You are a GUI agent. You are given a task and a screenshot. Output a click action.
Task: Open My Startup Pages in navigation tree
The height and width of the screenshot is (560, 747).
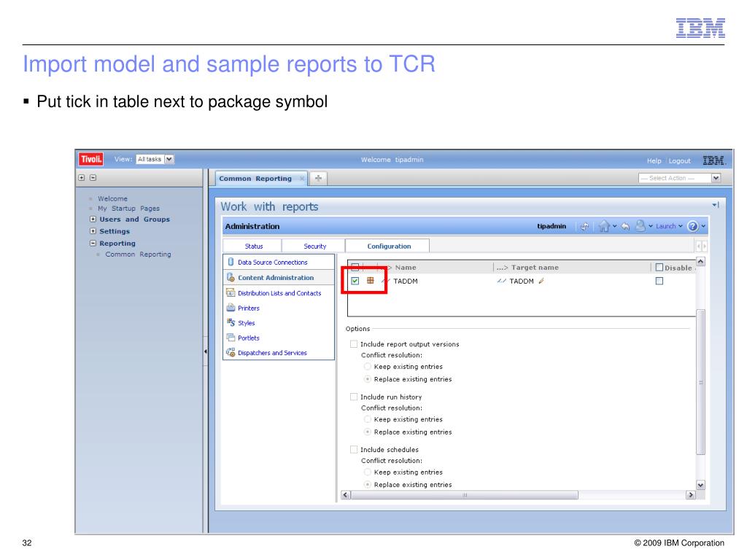pyautogui.click(x=128, y=208)
